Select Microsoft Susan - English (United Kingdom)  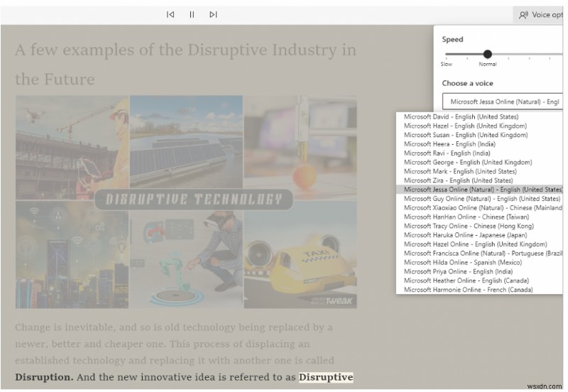[x=480, y=135]
